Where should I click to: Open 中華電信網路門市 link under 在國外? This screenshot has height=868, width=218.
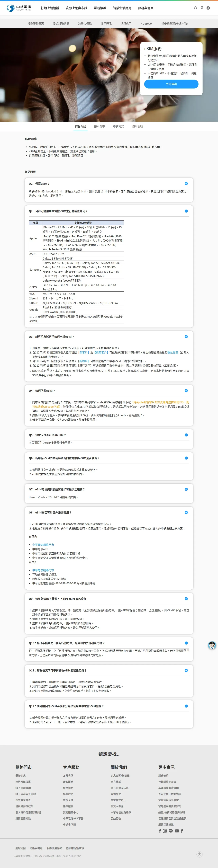coord(43,570)
